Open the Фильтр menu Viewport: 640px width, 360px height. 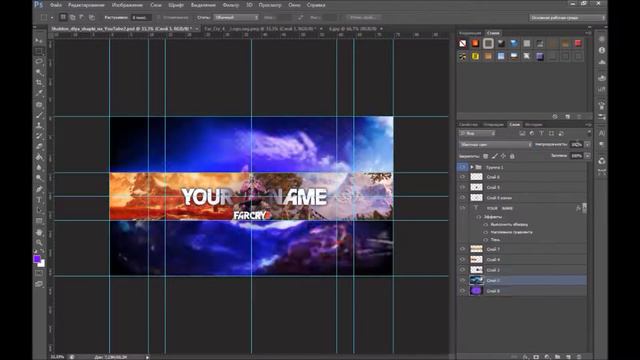[231, 5]
